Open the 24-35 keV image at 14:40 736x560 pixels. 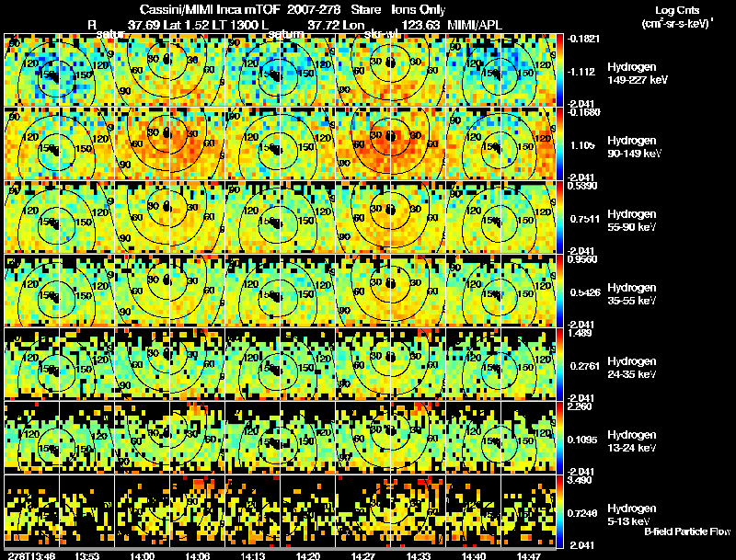click(x=473, y=365)
